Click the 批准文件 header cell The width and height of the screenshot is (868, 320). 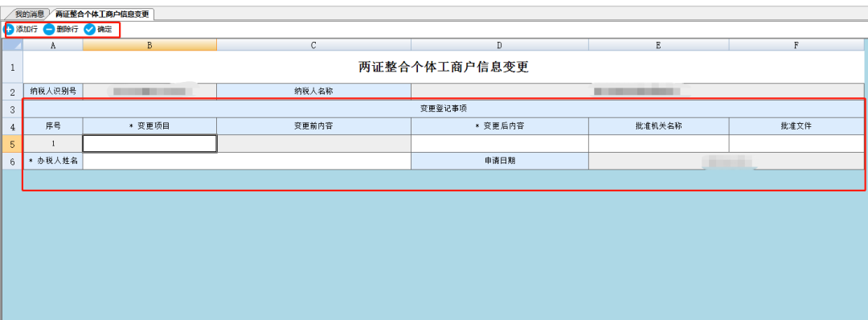pos(796,126)
